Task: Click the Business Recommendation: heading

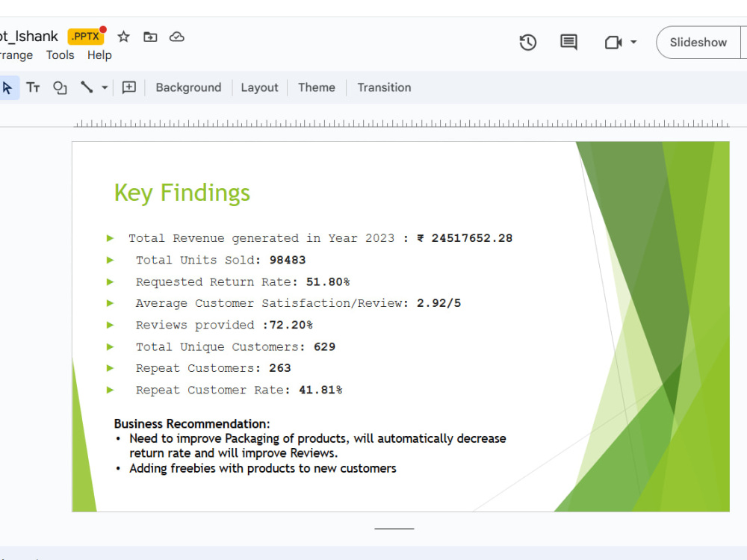Action: (192, 424)
